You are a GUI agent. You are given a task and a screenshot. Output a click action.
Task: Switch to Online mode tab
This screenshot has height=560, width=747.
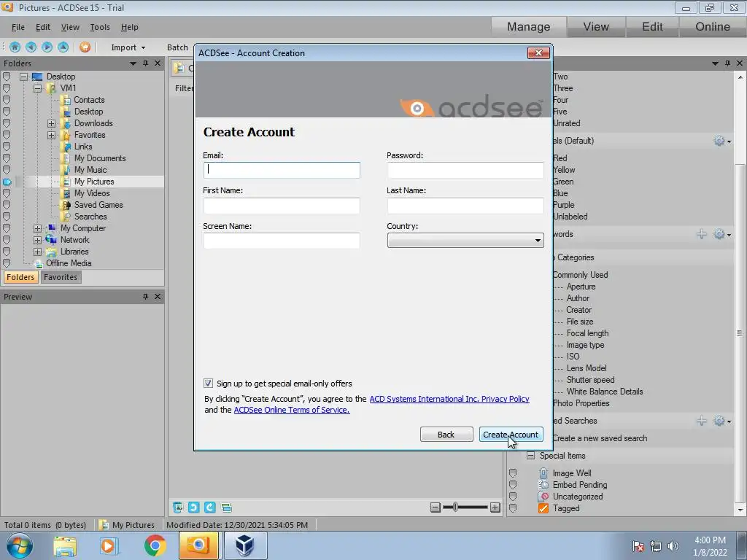713,27
